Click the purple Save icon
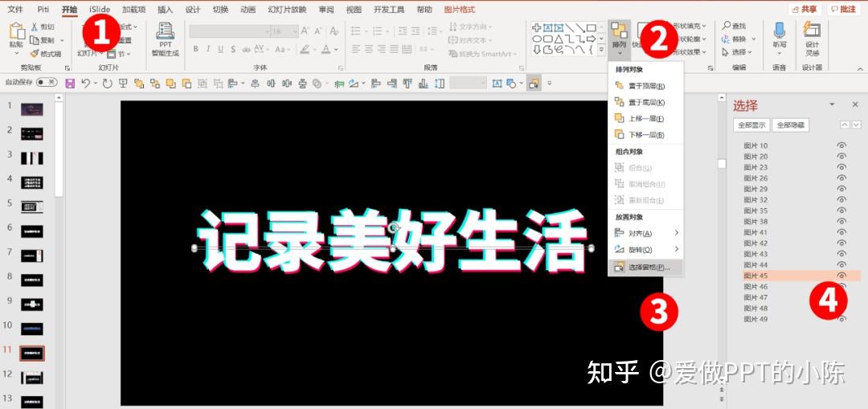The height and width of the screenshot is (409, 868). [70, 84]
